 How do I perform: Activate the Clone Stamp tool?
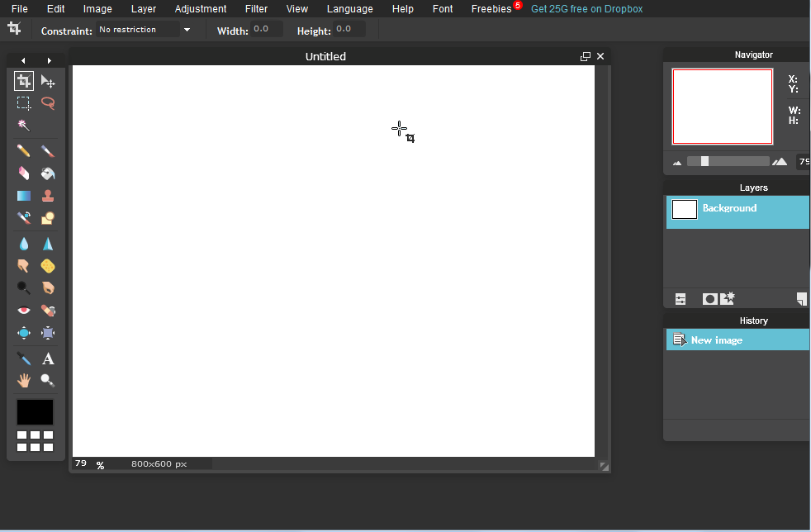coord(48,196)
